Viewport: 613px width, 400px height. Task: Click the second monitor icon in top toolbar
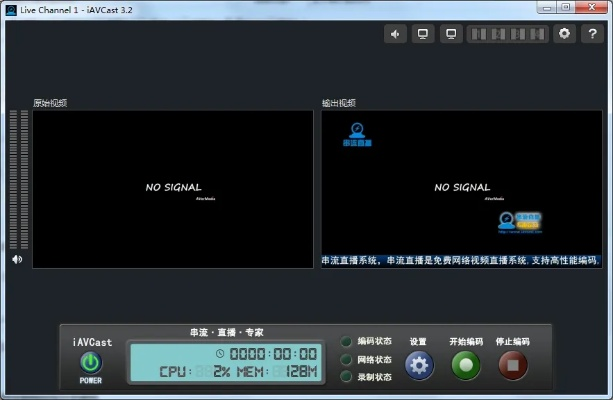point(452,34)
